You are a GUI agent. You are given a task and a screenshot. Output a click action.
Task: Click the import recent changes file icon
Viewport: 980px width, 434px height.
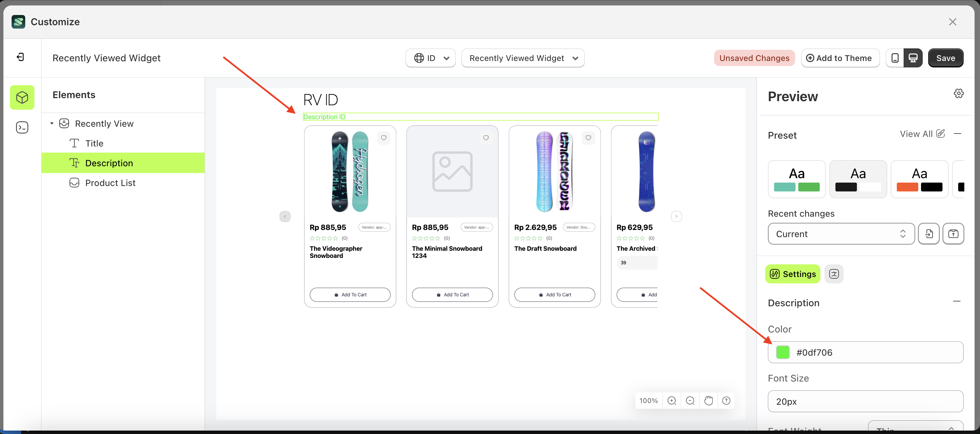point(929,234)
